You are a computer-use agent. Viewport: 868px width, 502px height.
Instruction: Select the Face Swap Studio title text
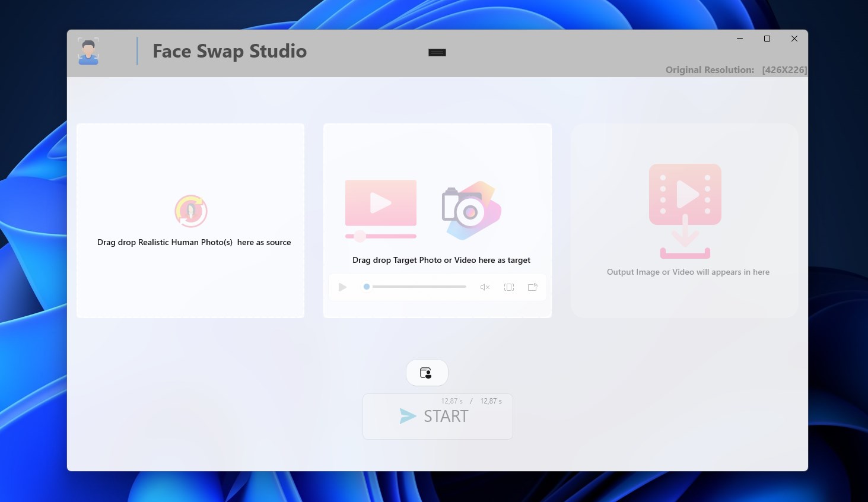point(230,51)
